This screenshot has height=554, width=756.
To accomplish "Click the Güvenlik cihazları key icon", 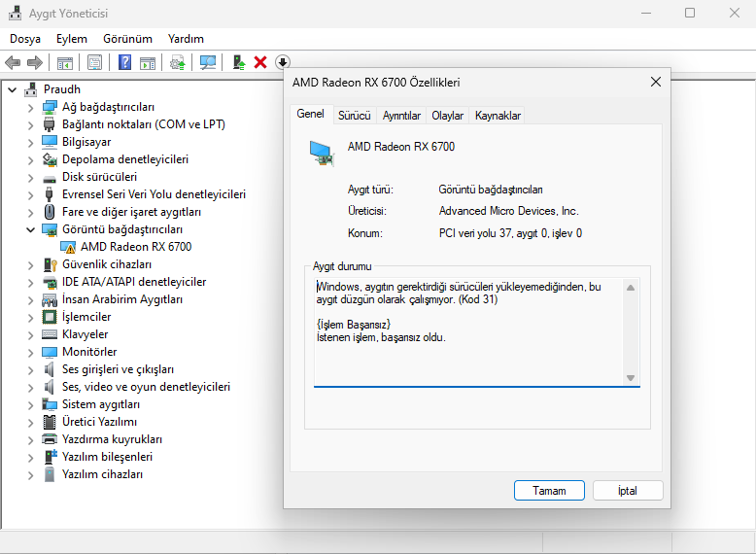I will point(51,264).
